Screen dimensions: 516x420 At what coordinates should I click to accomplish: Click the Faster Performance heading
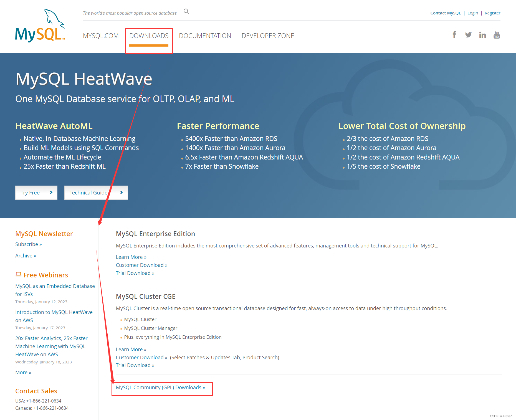point(218,126)
